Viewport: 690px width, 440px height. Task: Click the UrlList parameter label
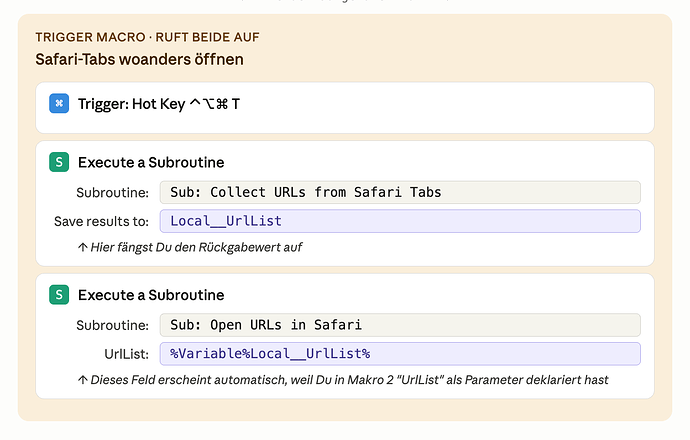[126, 354]
